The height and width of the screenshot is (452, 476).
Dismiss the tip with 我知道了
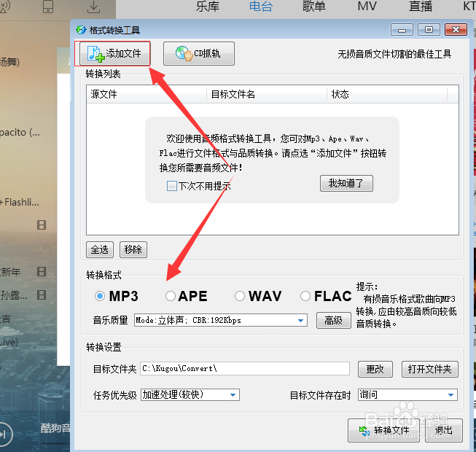click(346, 183)
